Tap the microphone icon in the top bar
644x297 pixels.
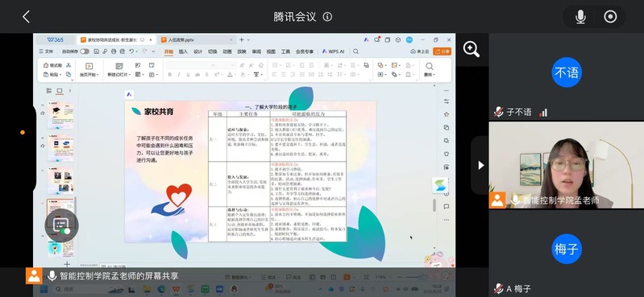click(x=580, y=17)
